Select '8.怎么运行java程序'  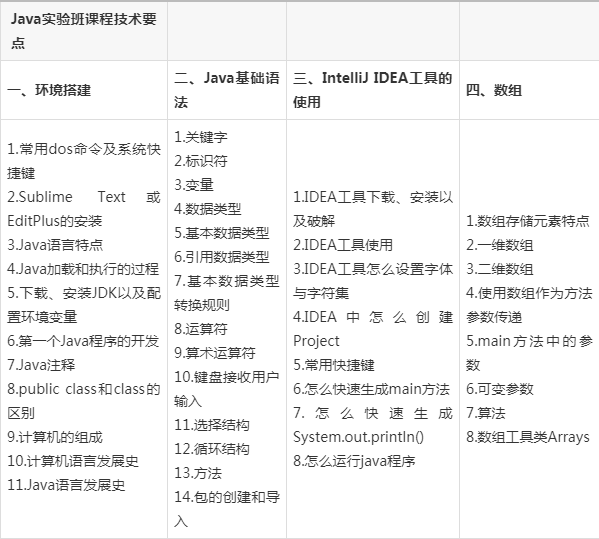coord(354,461)
